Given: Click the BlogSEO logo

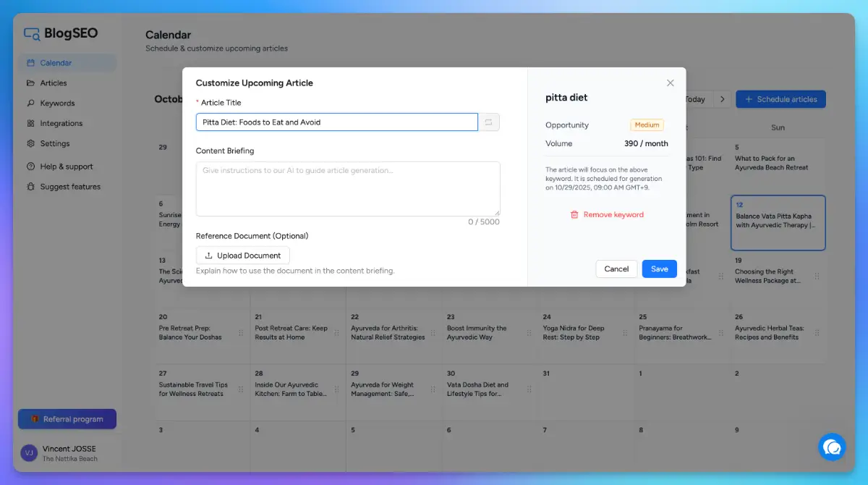Looking at the screenshot, I should [x=61, y=33].
